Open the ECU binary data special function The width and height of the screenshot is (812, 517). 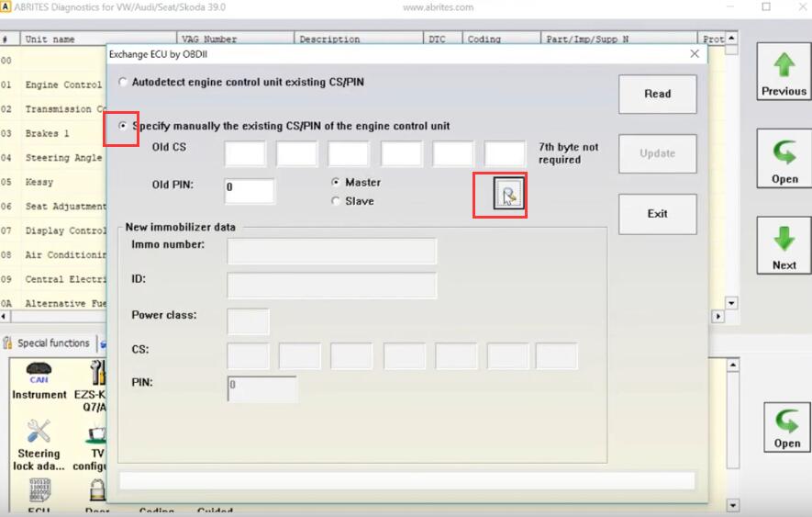tap(39, 495)
